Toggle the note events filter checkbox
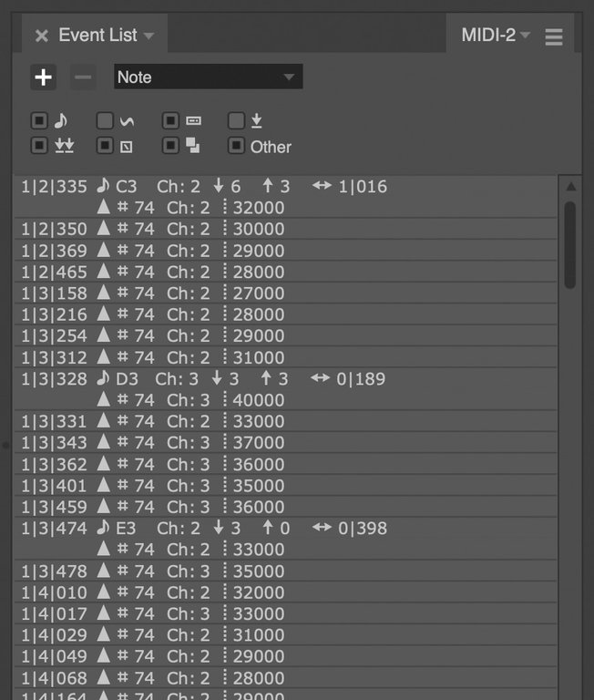Image resolution: width=594 pixels, height=700 pixels. [39, 120]
